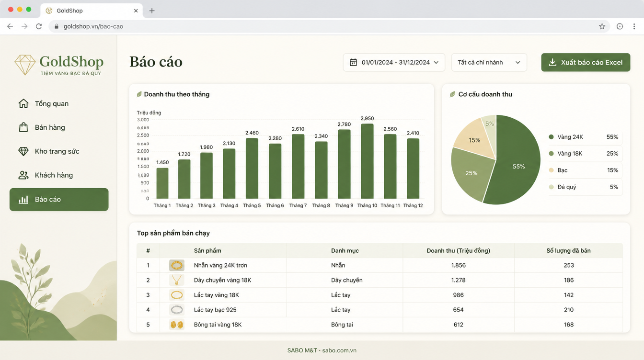Click the product name Dây chuyền vàng 18K

click(222, 280)
